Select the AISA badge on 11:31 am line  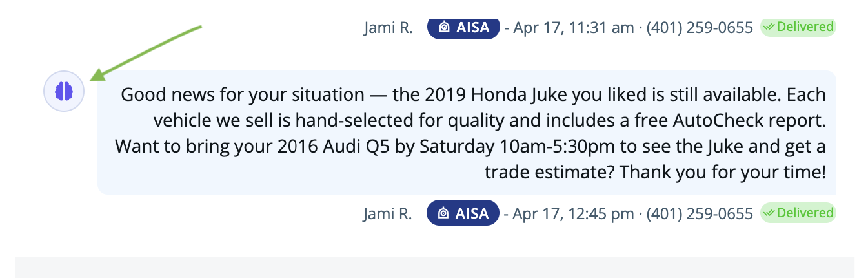[463, 28]
